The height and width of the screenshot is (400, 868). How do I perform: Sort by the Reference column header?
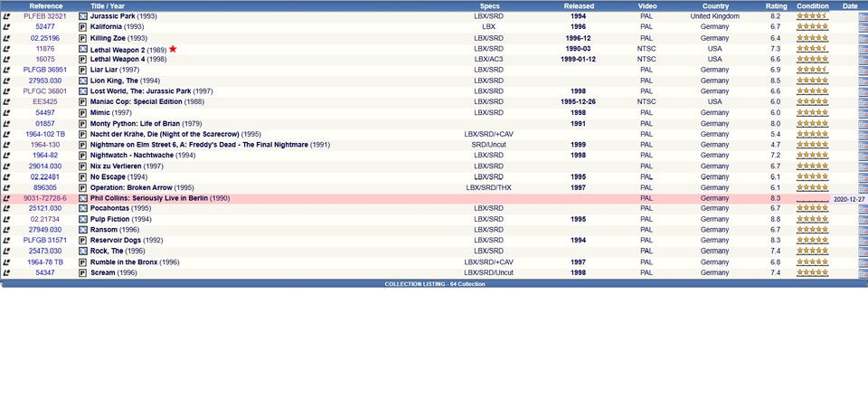[x=46, y=6]
